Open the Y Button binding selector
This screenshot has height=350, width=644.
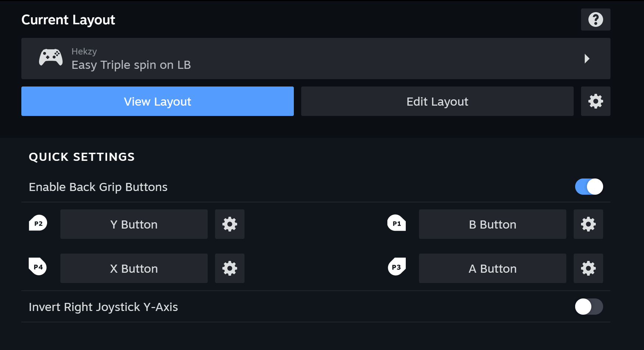tap(134, 224)
